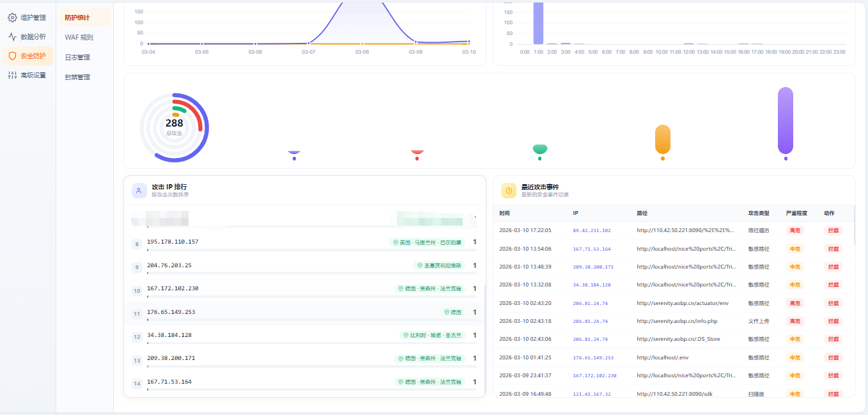Click the 严重程度 column header

pyautogui.click(x=796, y=213)
